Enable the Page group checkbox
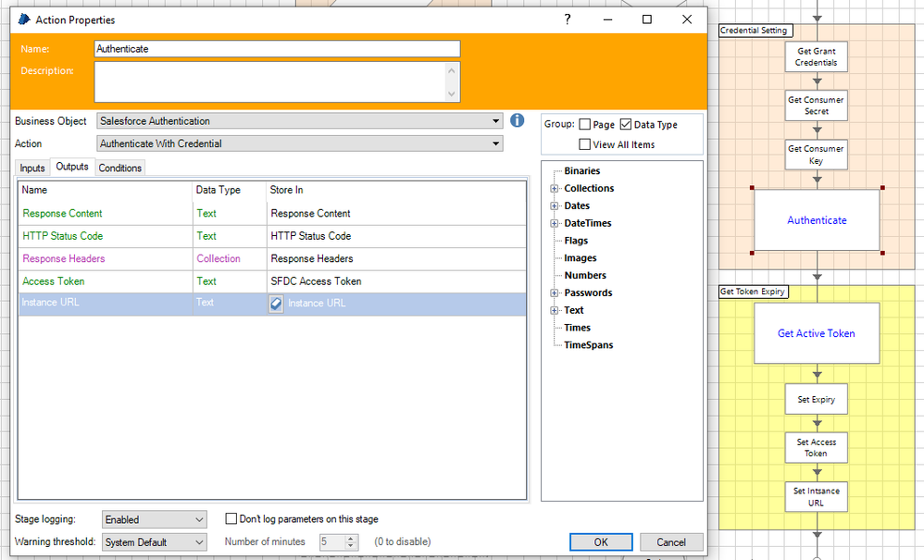This screenshot has width=924, height=560. [x=585, y=125]
